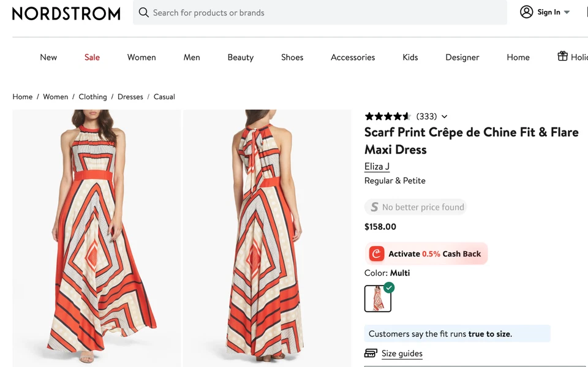Click the gift box icon next to Holiday
This screenshot has height=367, width=588.
pyautogui.click(x=562, y=56)
